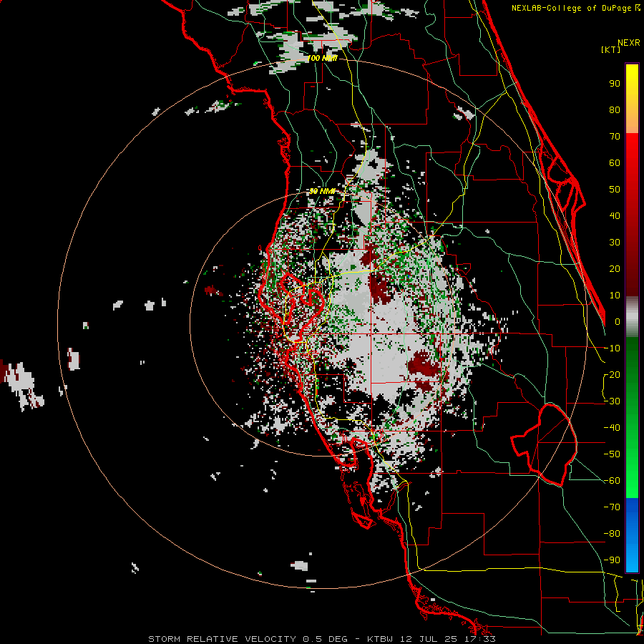
Task: Select the 60 knot scale label
Action: pos(615,163)
